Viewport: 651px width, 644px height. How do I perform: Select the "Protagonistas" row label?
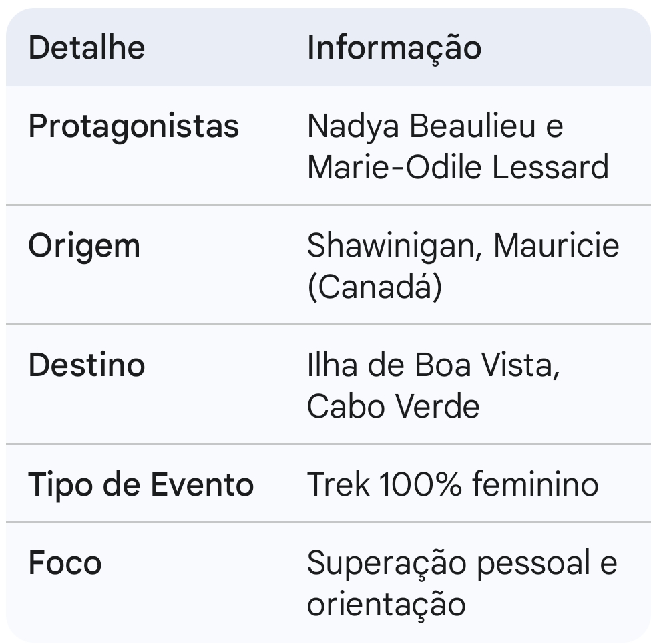pyautogui.click(x=134, y=126)
